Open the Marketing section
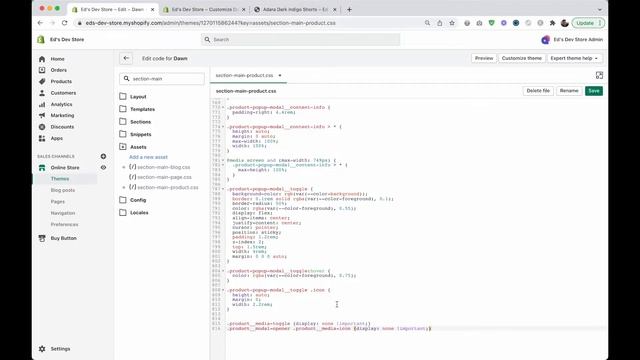The width and height of the screenshot is (640, 360). [x=62, y=116]
